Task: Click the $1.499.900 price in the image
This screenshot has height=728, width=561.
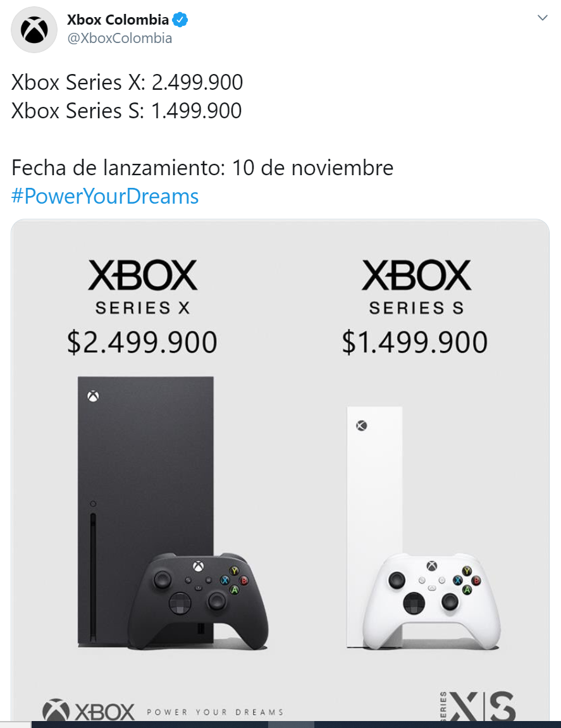Action: pyautogui.click(x=415, y=342)
